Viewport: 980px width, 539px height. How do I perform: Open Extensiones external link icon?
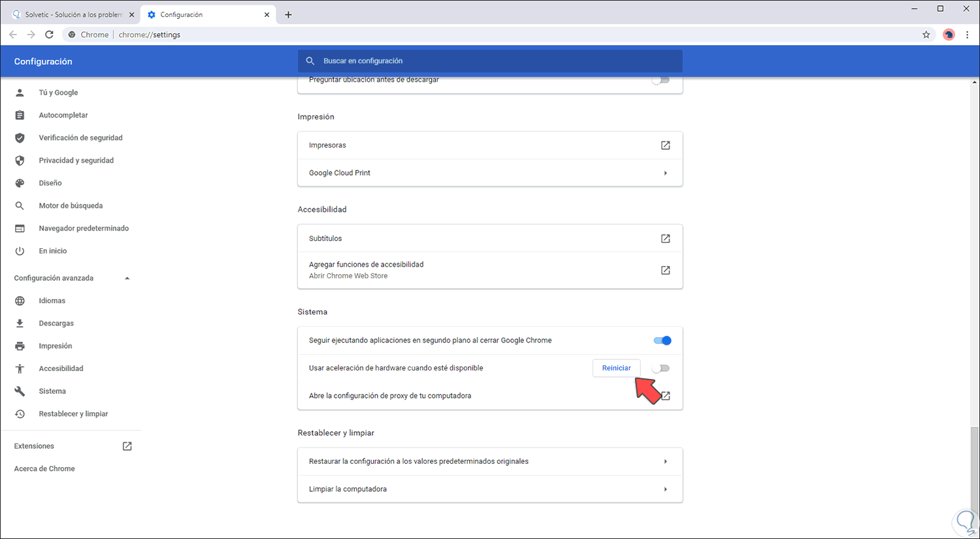pos(127,446)
